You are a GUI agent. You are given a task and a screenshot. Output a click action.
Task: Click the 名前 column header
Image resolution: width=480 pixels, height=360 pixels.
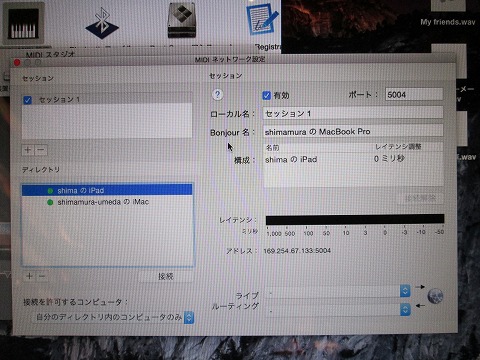point(272,148)
